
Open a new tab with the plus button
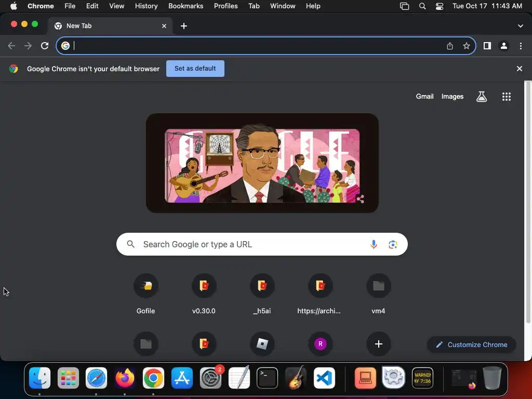pos(184,26)
